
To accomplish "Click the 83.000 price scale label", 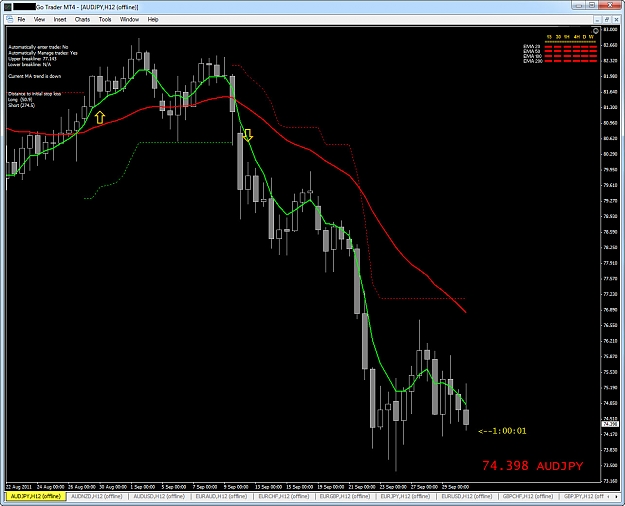I will (x=610, y=30).
